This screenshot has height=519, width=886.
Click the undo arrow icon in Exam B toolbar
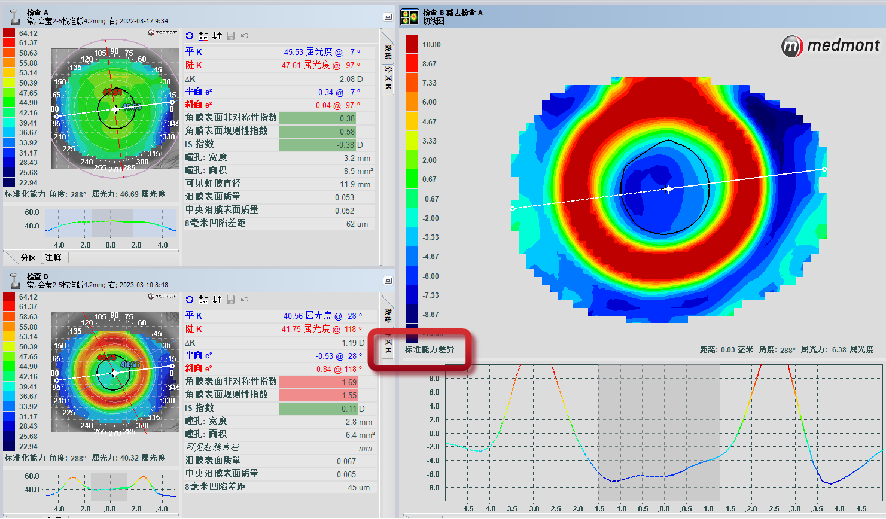244,299
